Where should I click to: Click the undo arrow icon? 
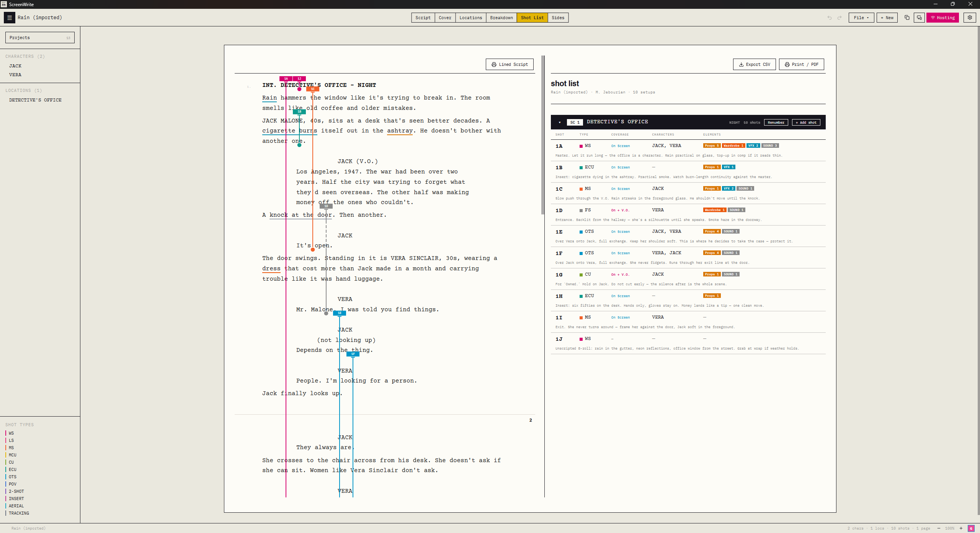(x=830, y=18)
